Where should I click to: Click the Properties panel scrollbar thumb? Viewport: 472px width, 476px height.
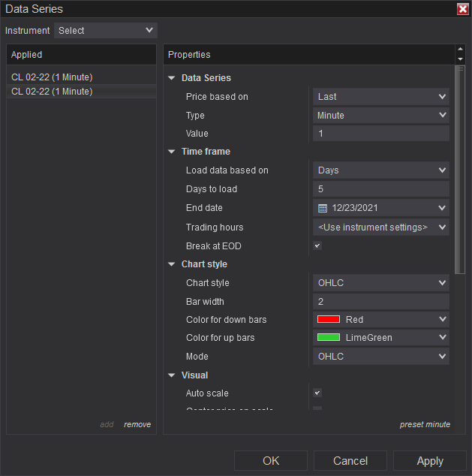[460, 170]
